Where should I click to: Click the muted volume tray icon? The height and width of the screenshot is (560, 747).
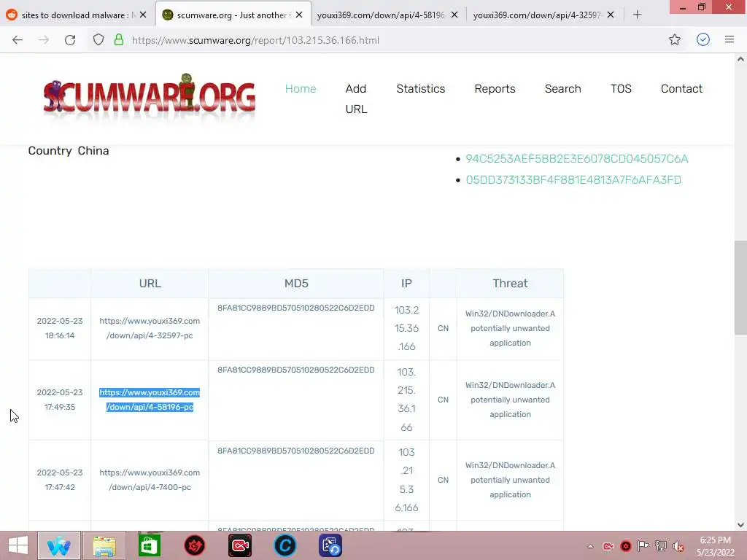pyautogui.click(x=678, y=546)
